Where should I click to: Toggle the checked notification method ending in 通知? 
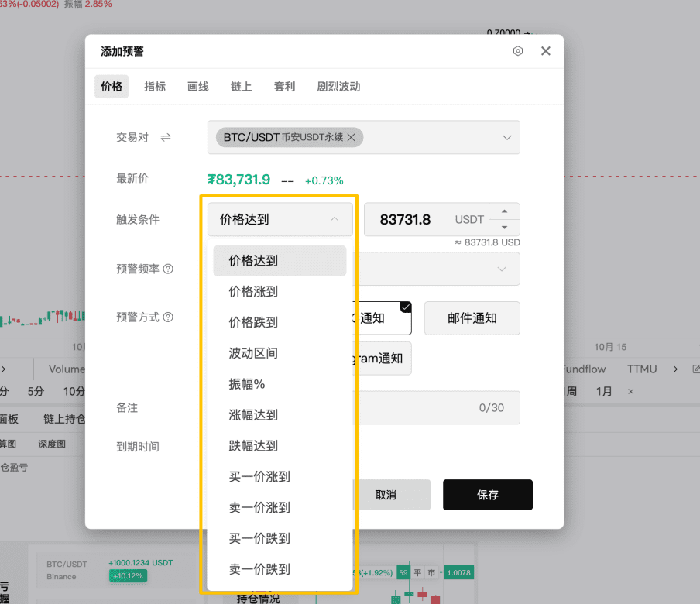coord(383,317)
